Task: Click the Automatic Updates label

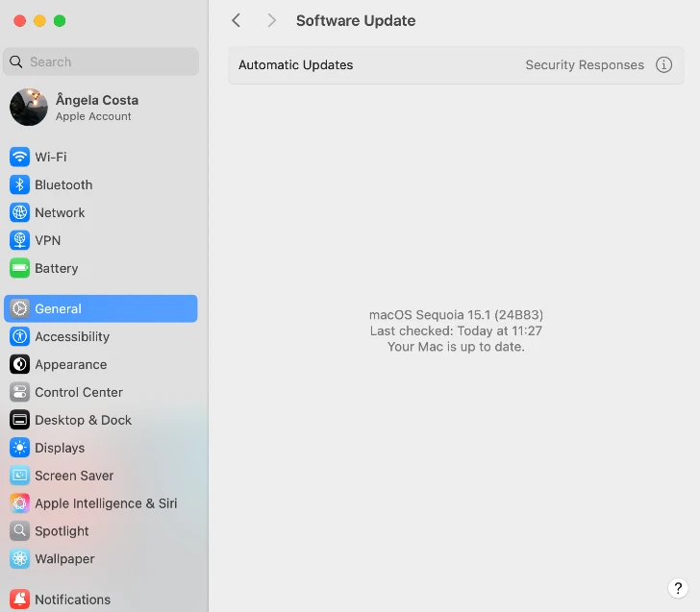Action: [295, 64]
